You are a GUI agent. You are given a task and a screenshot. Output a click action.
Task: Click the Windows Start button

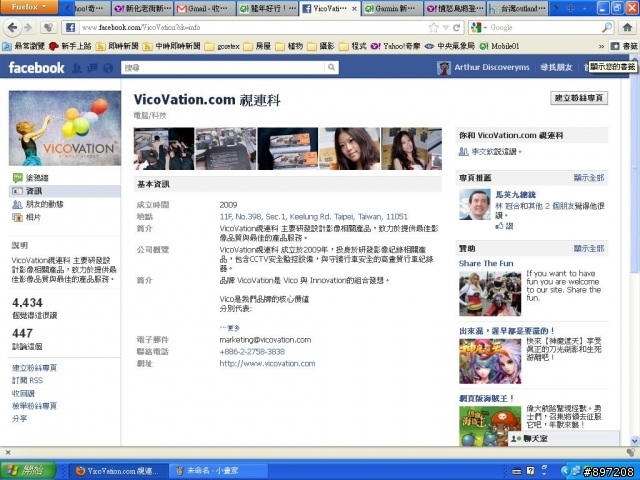pyautogui.click(x=28, y=471)
